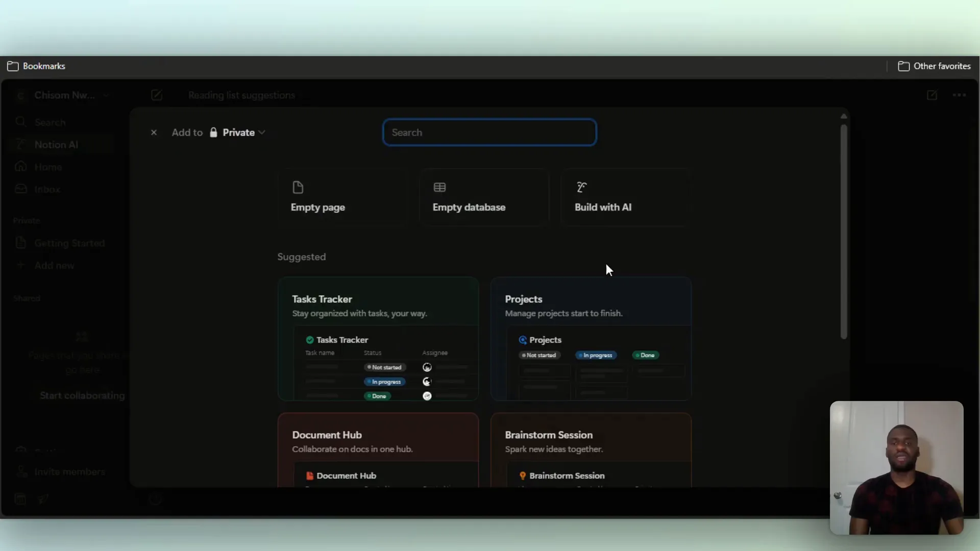Image resolution: width=980 pixels, height=551 pixels.
Task: Expand Chisom workspace switcher
Action: [x=65, y=95]
